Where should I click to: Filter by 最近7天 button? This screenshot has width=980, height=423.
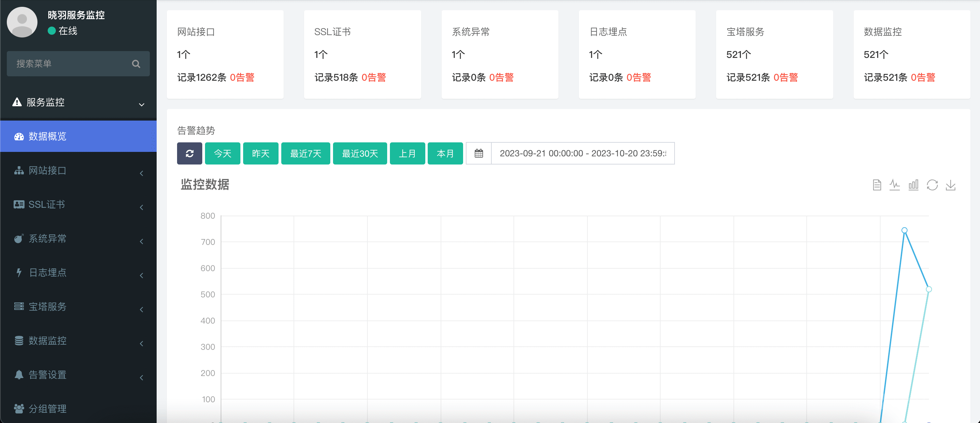(x=305, y=153)
